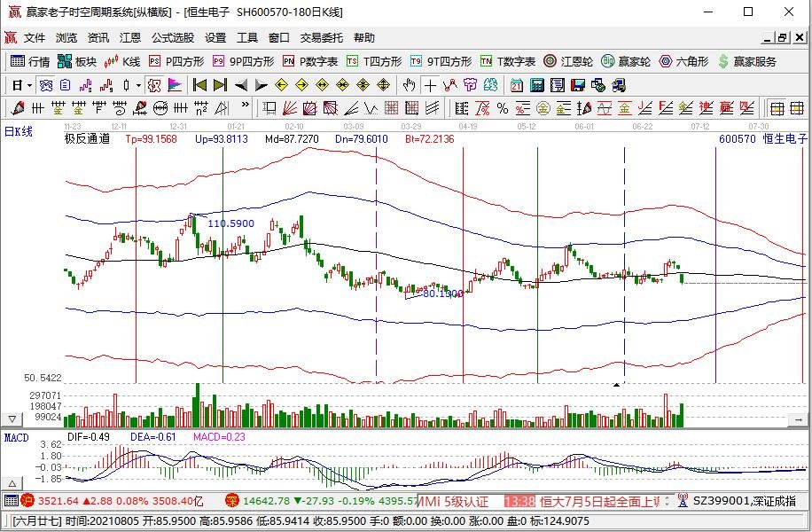Image resolution: width=812 pixels, height=532 pixels.
Task: Open the T数字表 tool
Action: pyautogui.click(x=508, y=62)
